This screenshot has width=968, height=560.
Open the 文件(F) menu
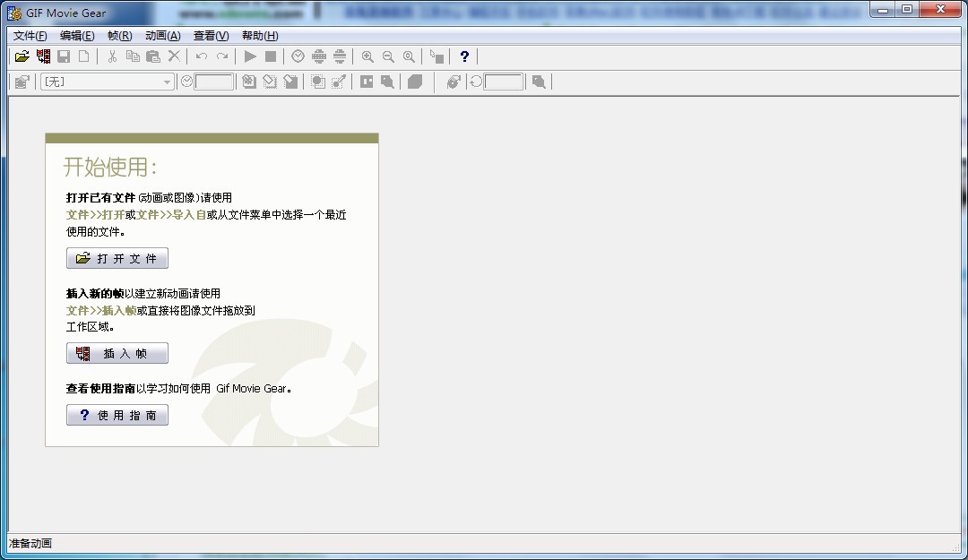(30, 36)
